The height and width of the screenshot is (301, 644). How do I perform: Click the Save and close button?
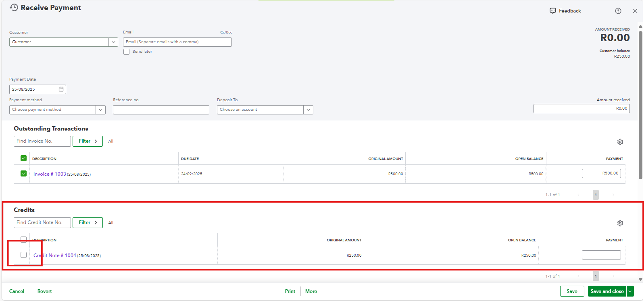(x=607, y=291)
